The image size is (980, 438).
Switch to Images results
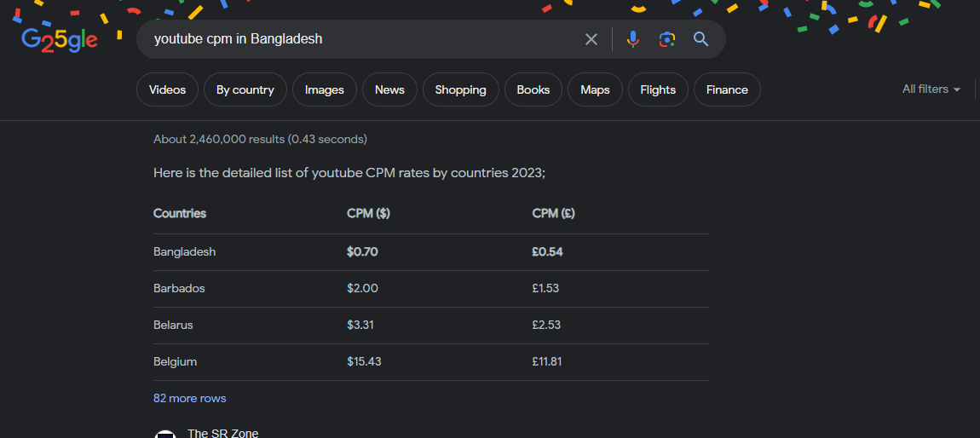(325, 89)
